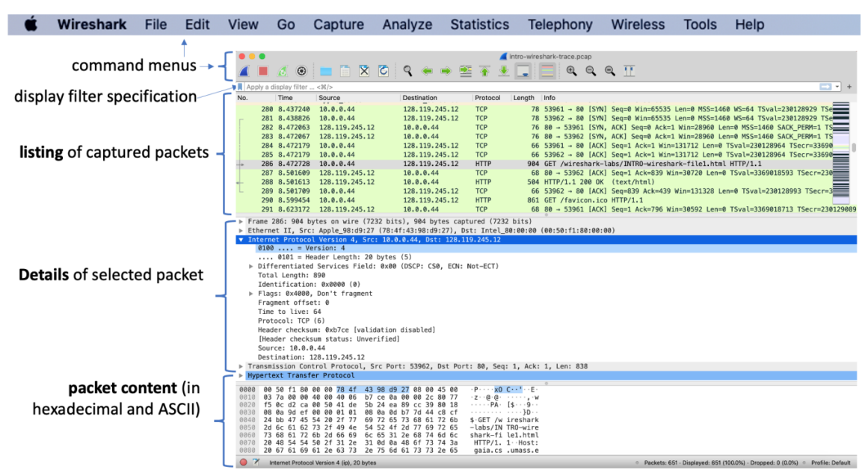Sort packets by the Length column header
868x476 pixels.
[525, 98]
